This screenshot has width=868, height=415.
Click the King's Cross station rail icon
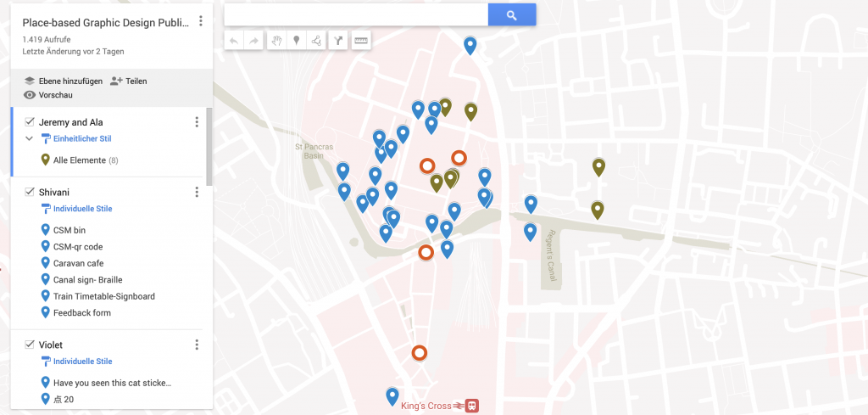pyautogui.click(x=471, y=406)
